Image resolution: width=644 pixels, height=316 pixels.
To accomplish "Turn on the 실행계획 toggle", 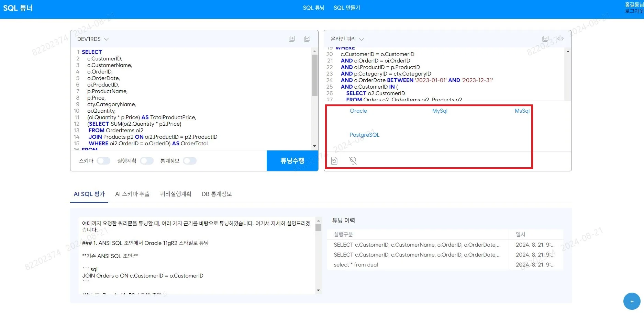I will (147, 160).
